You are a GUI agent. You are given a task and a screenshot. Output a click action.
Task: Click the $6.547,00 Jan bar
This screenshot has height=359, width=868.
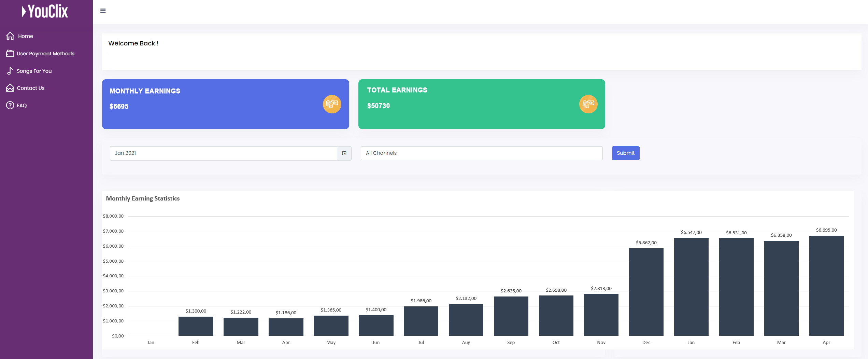(691, 287)
